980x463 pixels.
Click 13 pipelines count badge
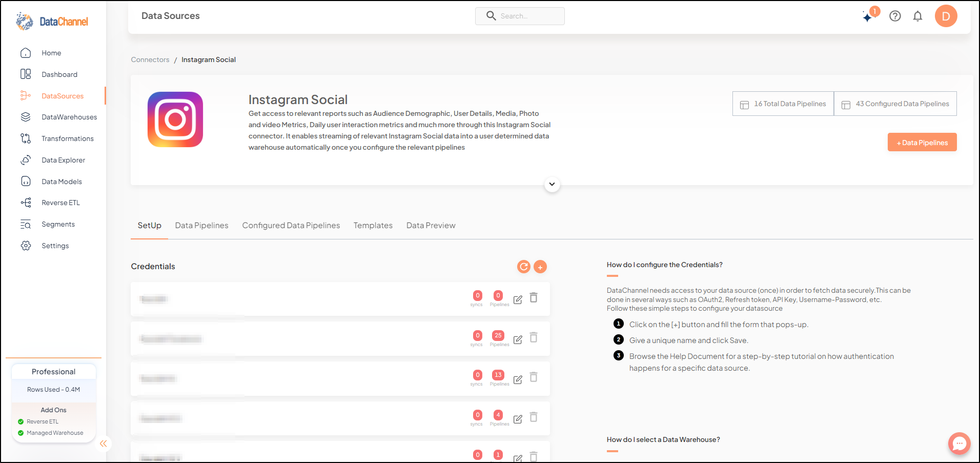(x=498, y=375)
